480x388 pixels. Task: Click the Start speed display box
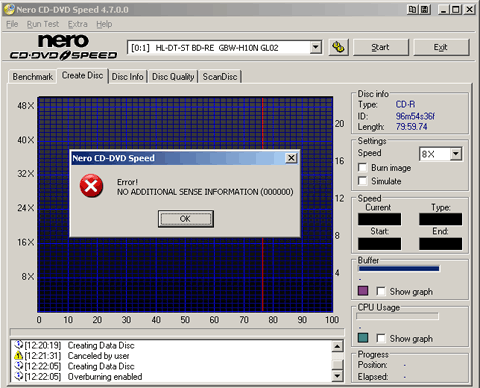(x=379, y=243)
